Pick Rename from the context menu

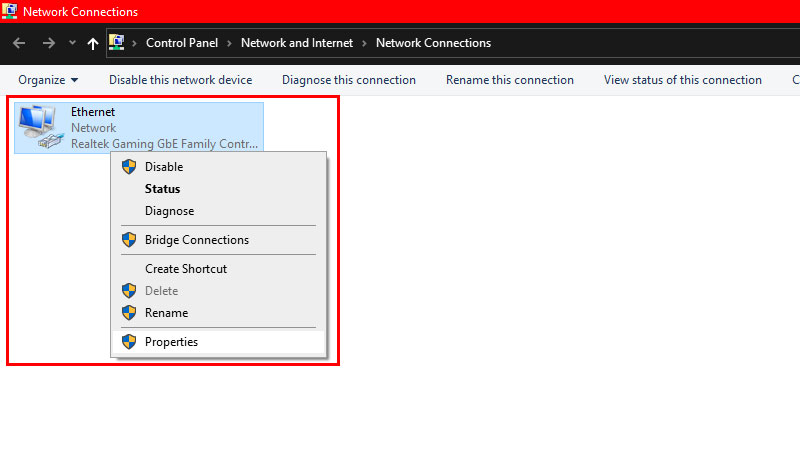166,313
